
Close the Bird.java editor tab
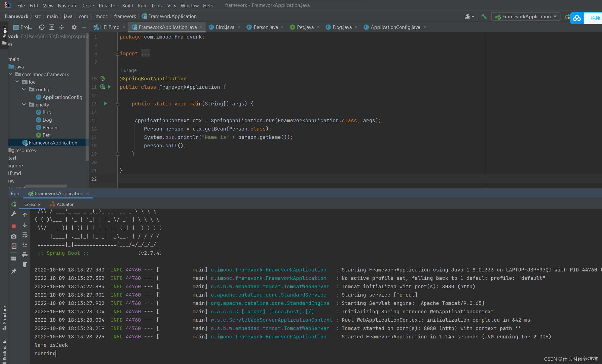(x=239, y=27)
